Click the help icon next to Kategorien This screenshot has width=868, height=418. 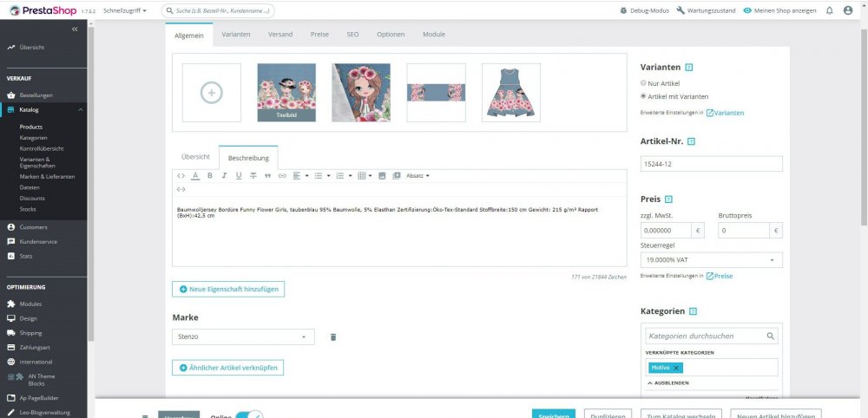point(693,311)
